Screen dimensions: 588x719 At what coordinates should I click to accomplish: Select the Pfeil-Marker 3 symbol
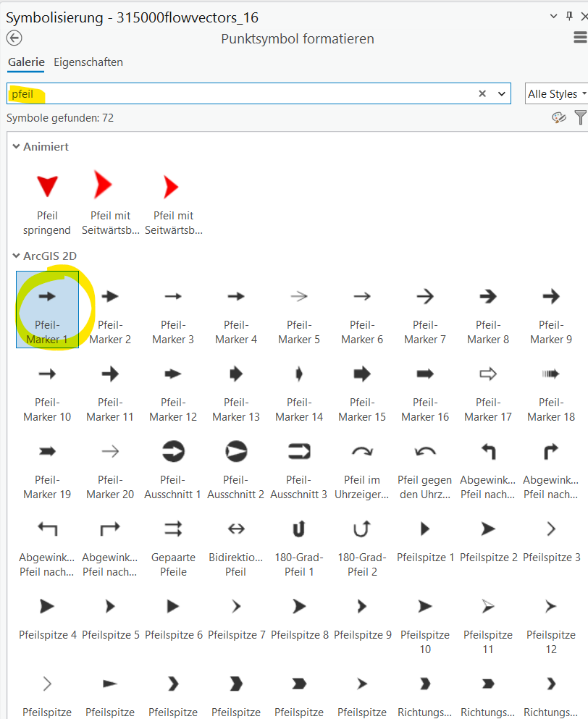pyautogui.click(x=173, y=309)
